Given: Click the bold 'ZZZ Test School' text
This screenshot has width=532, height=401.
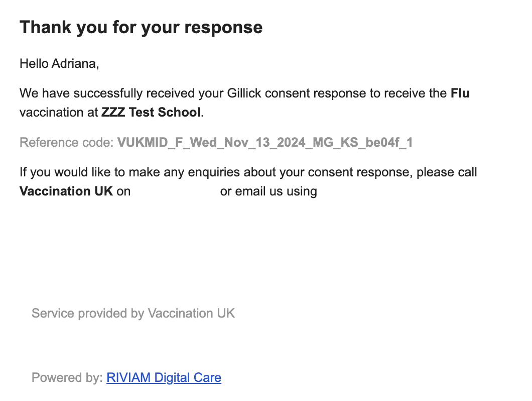Looking at the screenshot, I should click(x=151, y=112).
